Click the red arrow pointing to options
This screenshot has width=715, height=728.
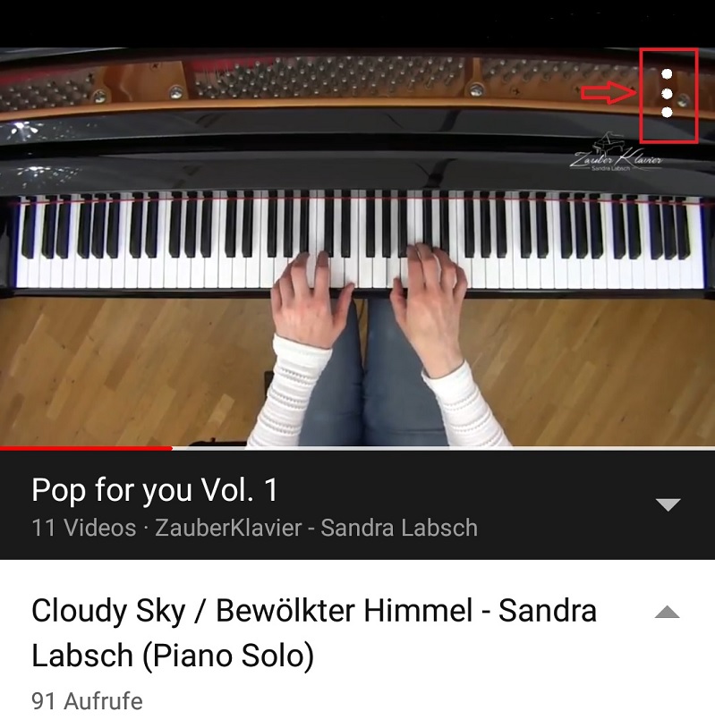point(609,92)
